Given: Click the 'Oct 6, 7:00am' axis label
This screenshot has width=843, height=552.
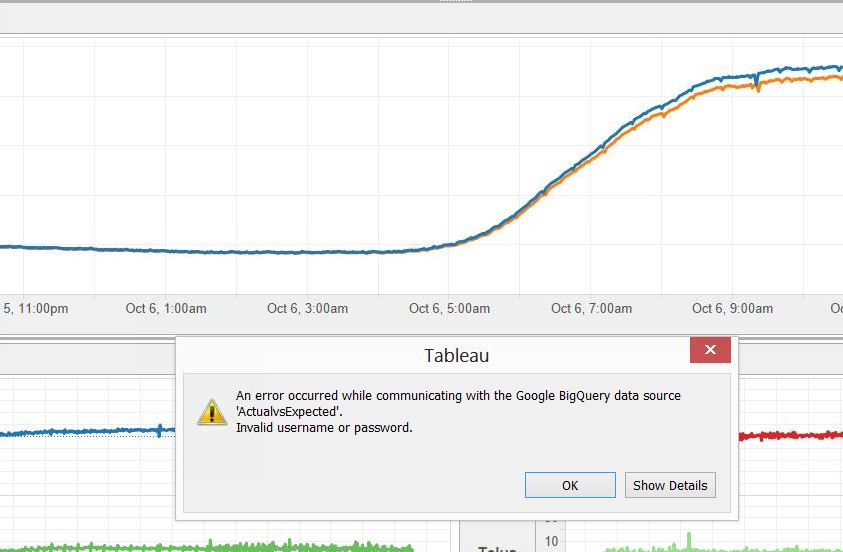Looking at the screenshot, I should pos(591,309).
